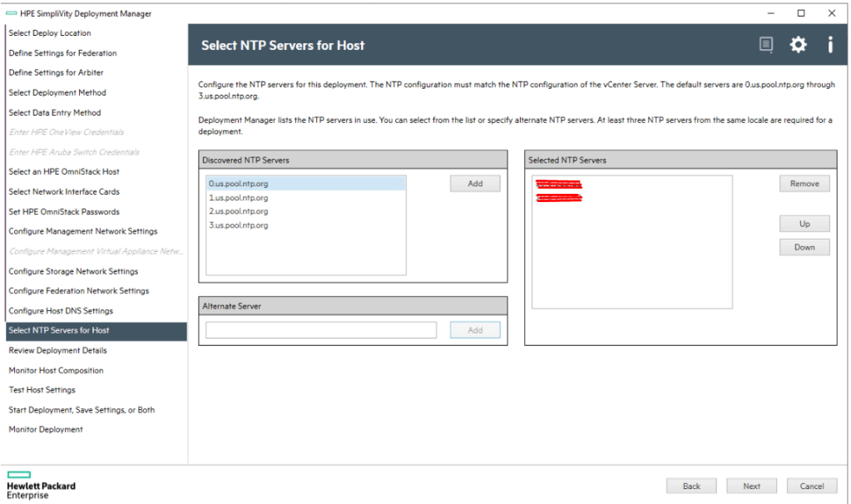Choose 3.us.pool.ntp.org in discovered list
The width and height of the screenshot is (851, 504).
[239, 225]
